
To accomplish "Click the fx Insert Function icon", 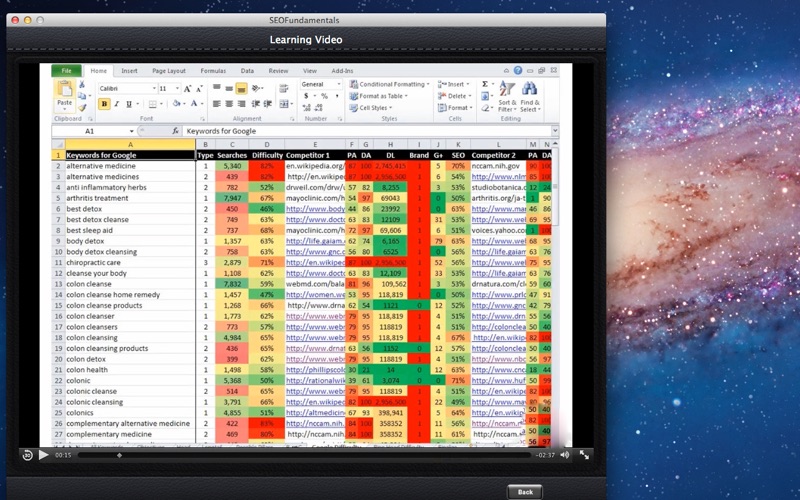I will click(175, 131).
